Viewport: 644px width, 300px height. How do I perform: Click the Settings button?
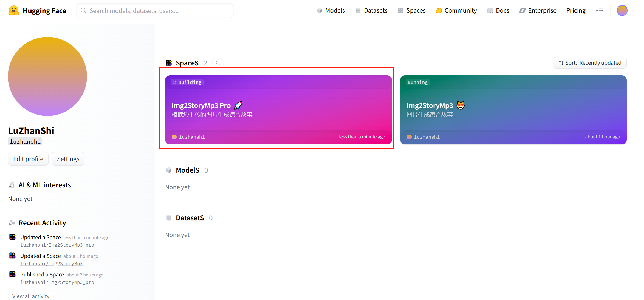tap(68, 159)
